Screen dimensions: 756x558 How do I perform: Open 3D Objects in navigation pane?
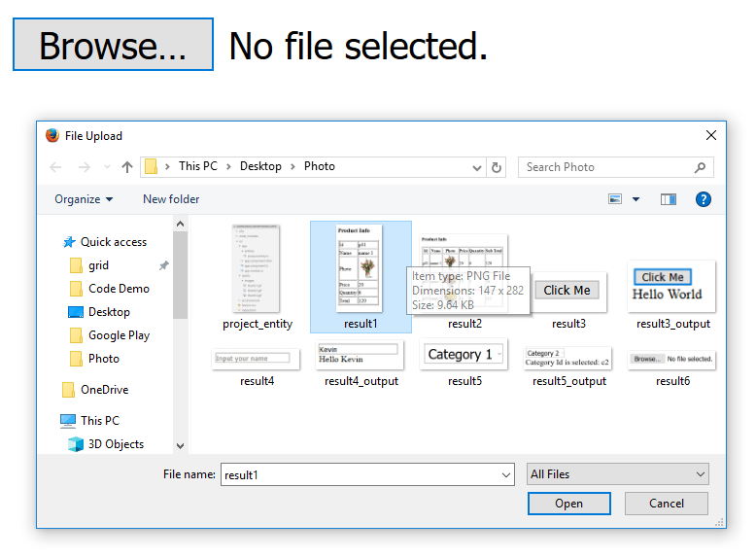[x=106, y=444]
